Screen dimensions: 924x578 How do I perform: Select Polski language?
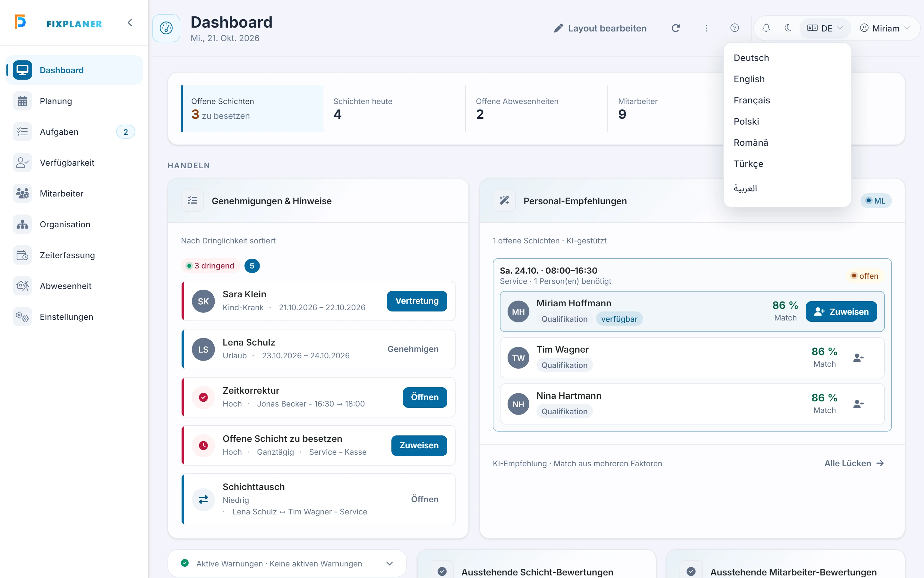coord(787,122)
